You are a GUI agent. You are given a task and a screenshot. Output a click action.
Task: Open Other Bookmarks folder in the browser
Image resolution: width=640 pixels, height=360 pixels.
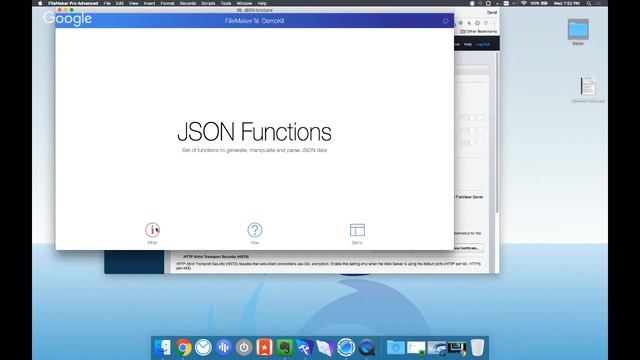pos(479,31)
